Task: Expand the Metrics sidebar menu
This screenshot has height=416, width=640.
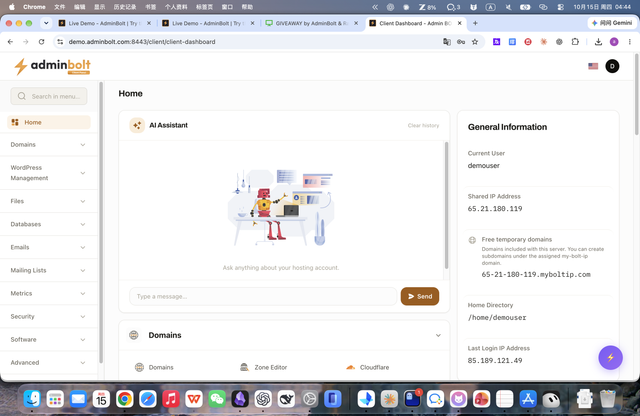Action: click(49, 293)
